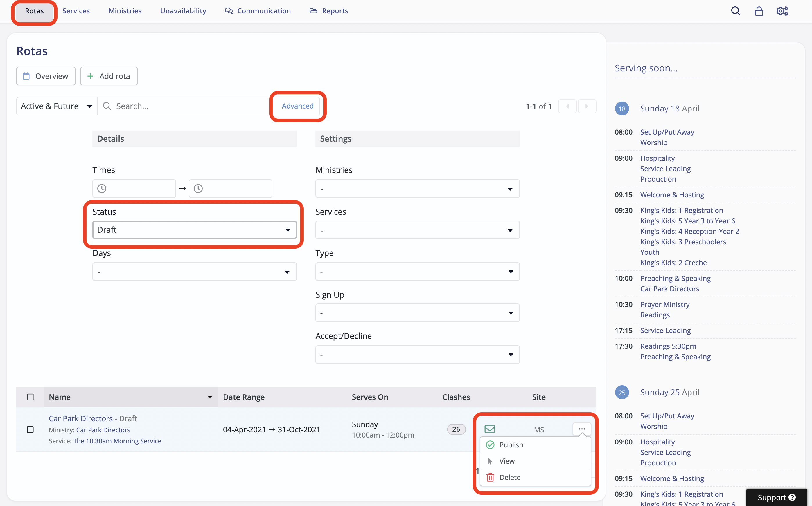This screenshot has height=506, width=812.
Task: Click the Add rota button
Action: tap(109, 76)
